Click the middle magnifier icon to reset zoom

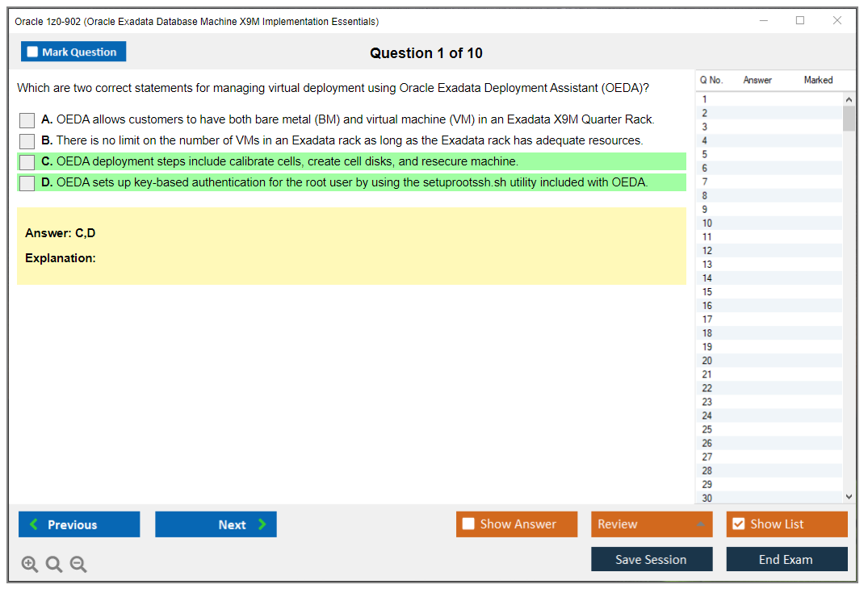[53, 564]
